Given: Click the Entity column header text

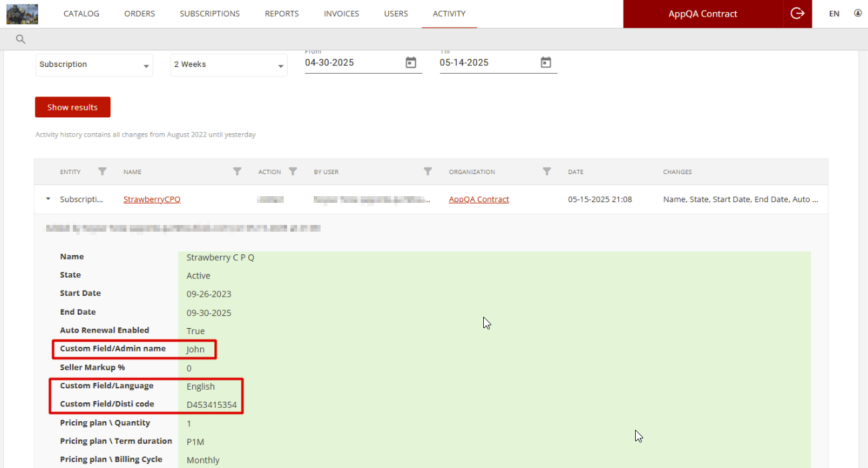Looking at the screenshot, I should click(70, 172).
